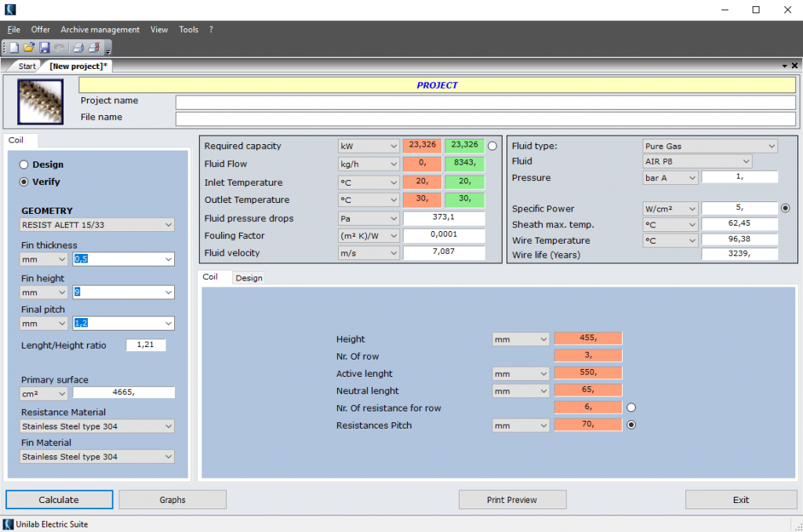Click inside the Project name field

click(471, 101)
